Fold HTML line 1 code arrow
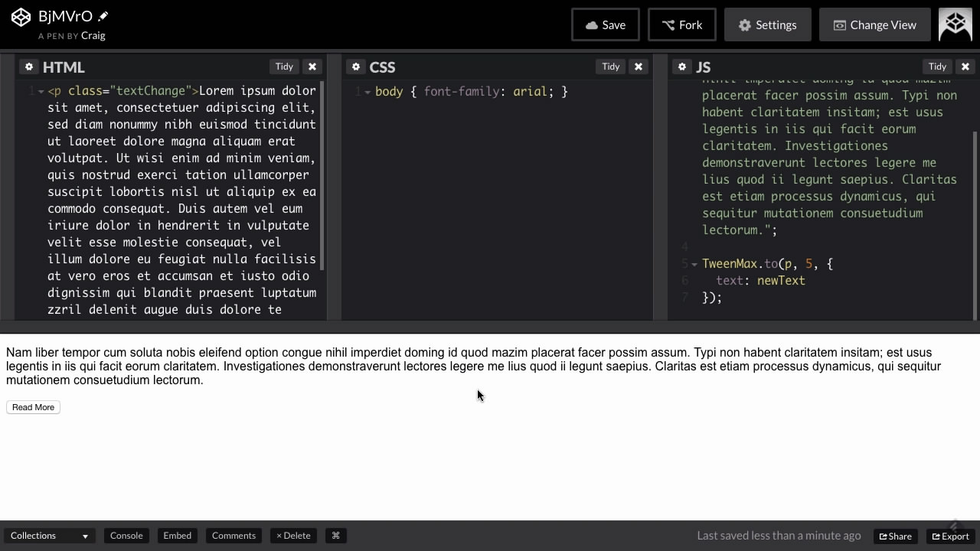980x551 pixels. point(41,92)
